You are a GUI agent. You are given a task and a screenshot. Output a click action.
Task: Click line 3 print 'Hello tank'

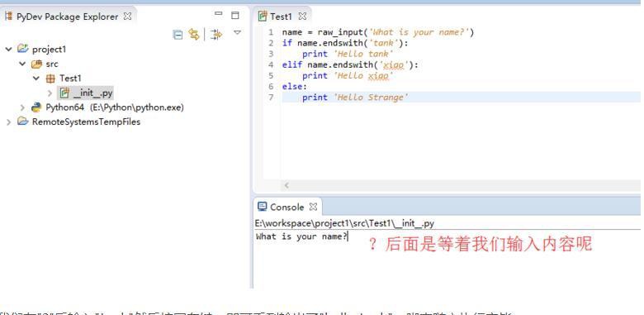(x=348, y=54)
